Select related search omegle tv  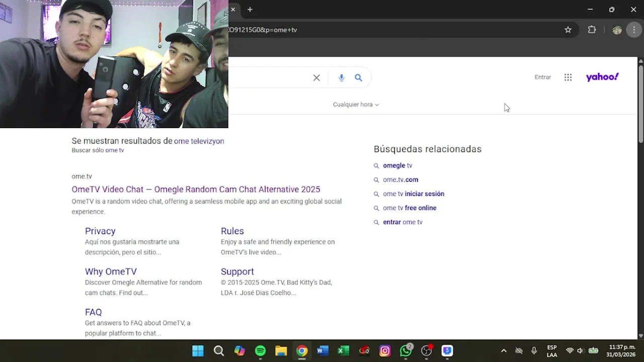pyautogui.click(x=397, y=165)
